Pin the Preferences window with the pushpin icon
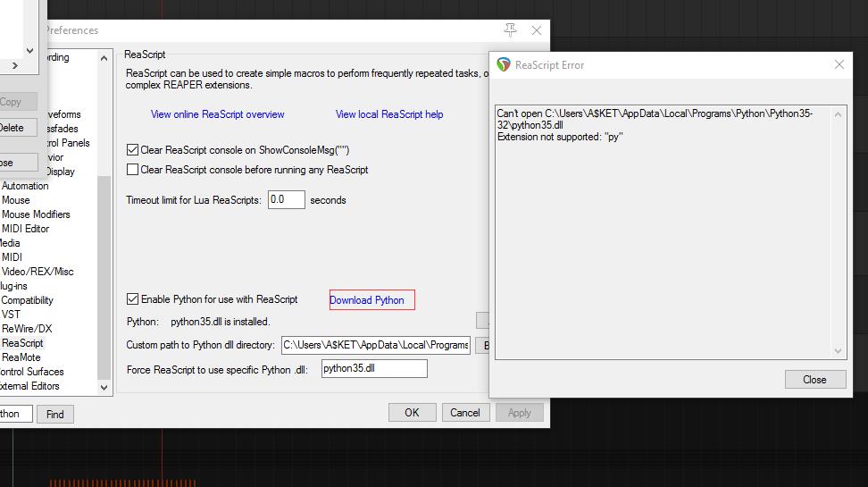Screen dimensions: 868x487 click(x=510, y=29)
